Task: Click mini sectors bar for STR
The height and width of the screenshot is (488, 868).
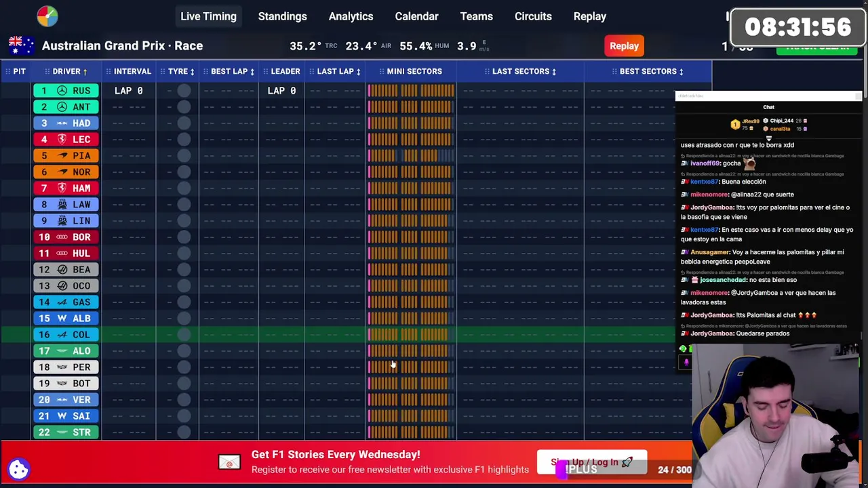Action: 411,432
